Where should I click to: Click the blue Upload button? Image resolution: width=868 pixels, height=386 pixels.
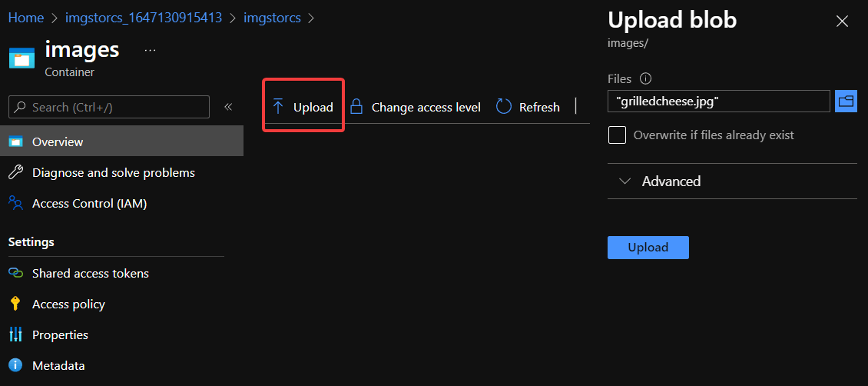coord(648,247)
